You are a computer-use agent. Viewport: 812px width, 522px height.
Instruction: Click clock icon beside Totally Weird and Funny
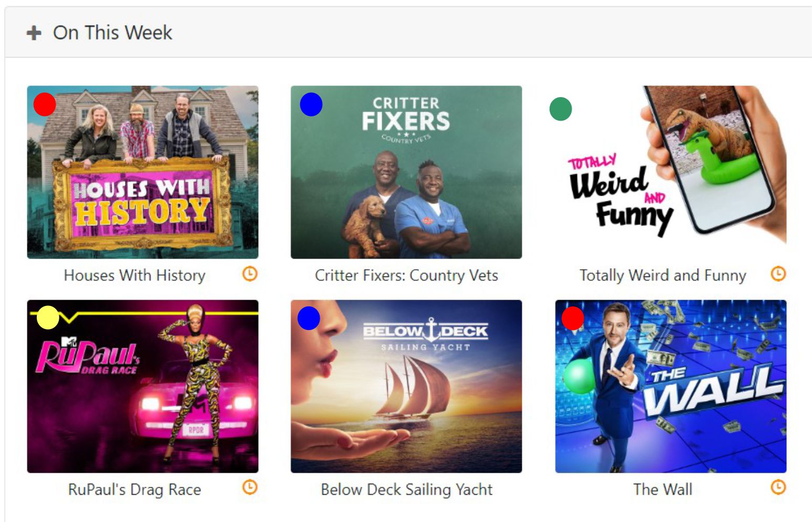click(778, 274)
